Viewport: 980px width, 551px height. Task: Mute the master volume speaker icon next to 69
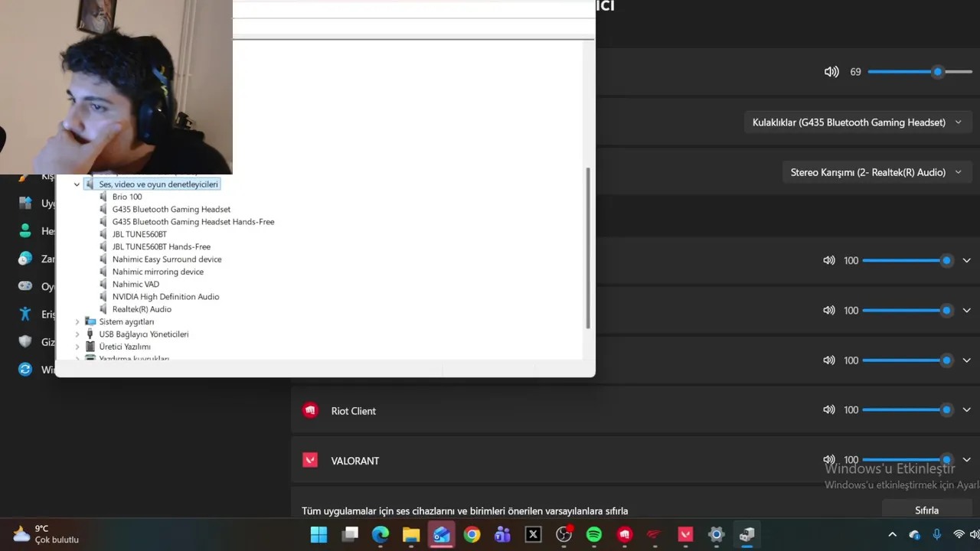831,71
